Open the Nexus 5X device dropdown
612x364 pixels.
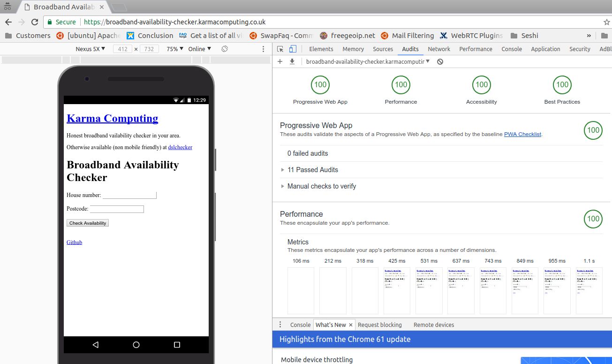90,48
